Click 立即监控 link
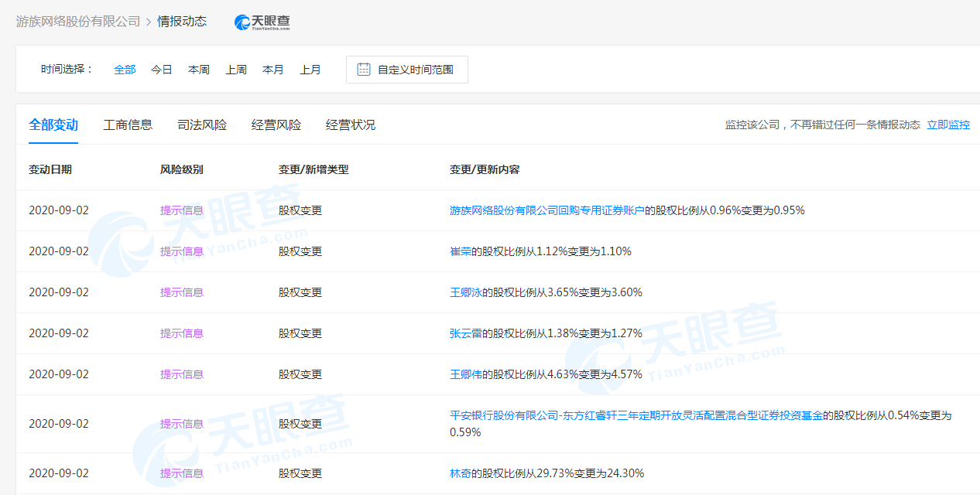Viewport: 980px width, 495px height. 948,125
